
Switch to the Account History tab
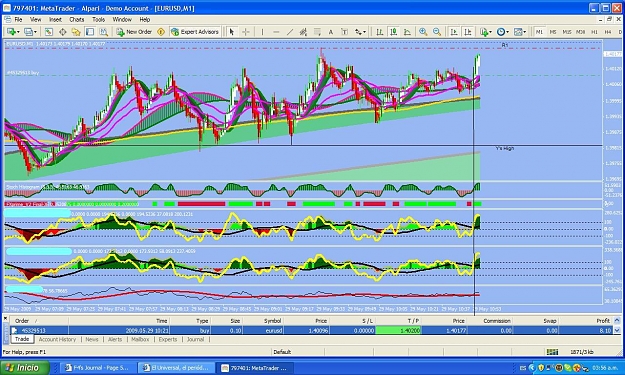(57, 340)
